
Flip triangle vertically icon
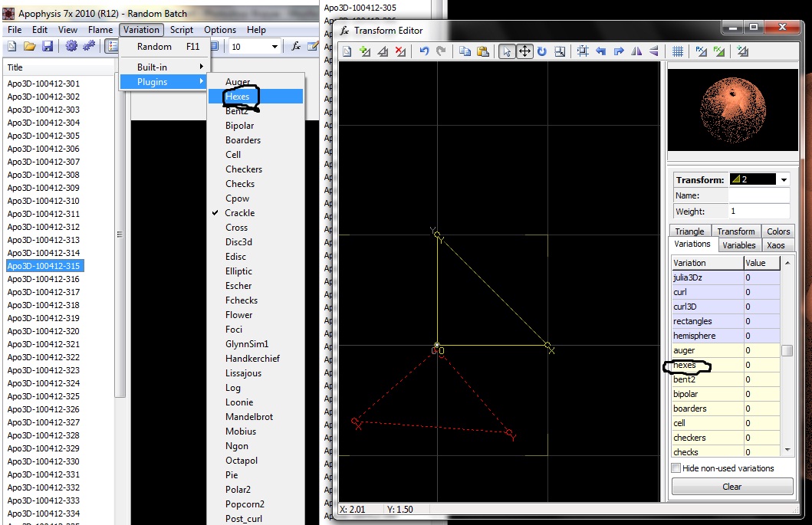click(654, 51)
